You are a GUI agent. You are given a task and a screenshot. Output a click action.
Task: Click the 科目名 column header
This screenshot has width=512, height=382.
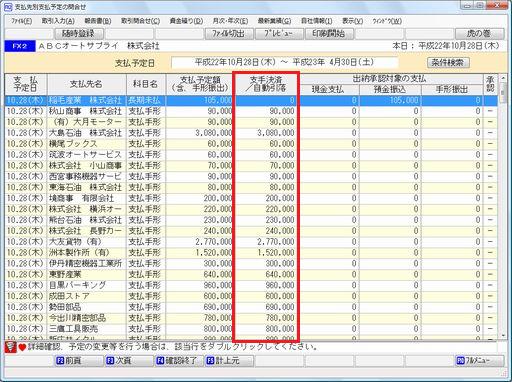tap(146, 84)
